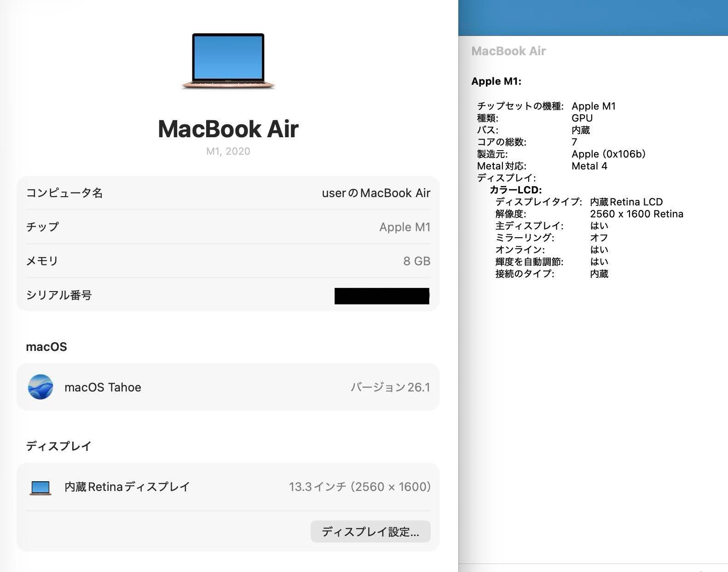
Task: Select the カラーLCD: subheading
Action: (515, 190)
